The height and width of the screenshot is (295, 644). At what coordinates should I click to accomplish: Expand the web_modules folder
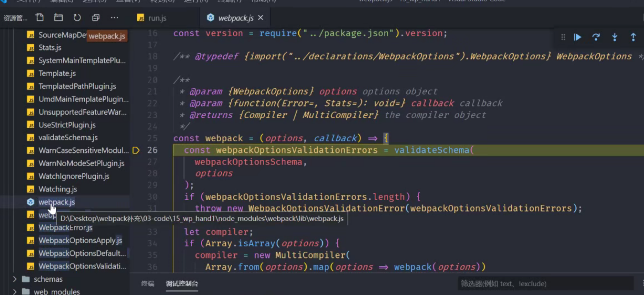(x=15, y=291)
